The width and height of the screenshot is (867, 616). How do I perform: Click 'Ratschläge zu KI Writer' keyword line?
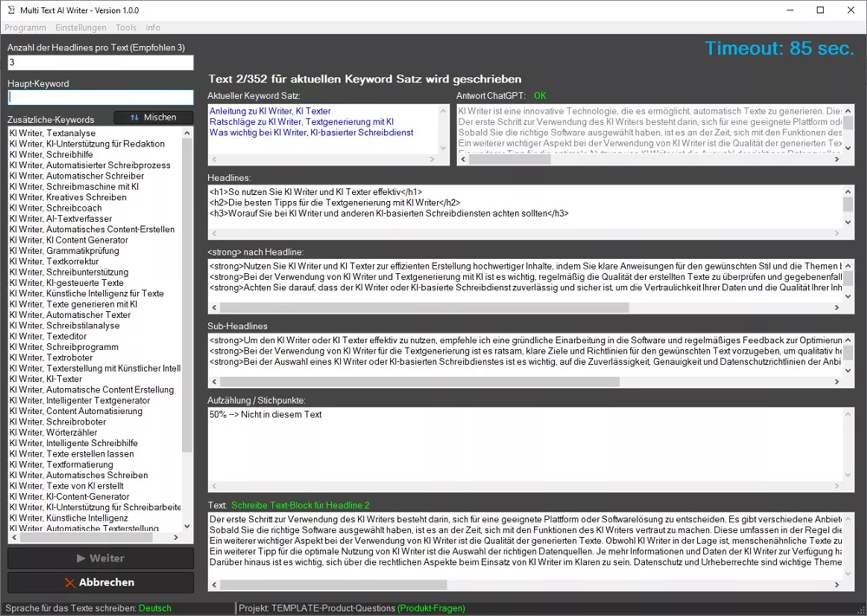[302, 121]
